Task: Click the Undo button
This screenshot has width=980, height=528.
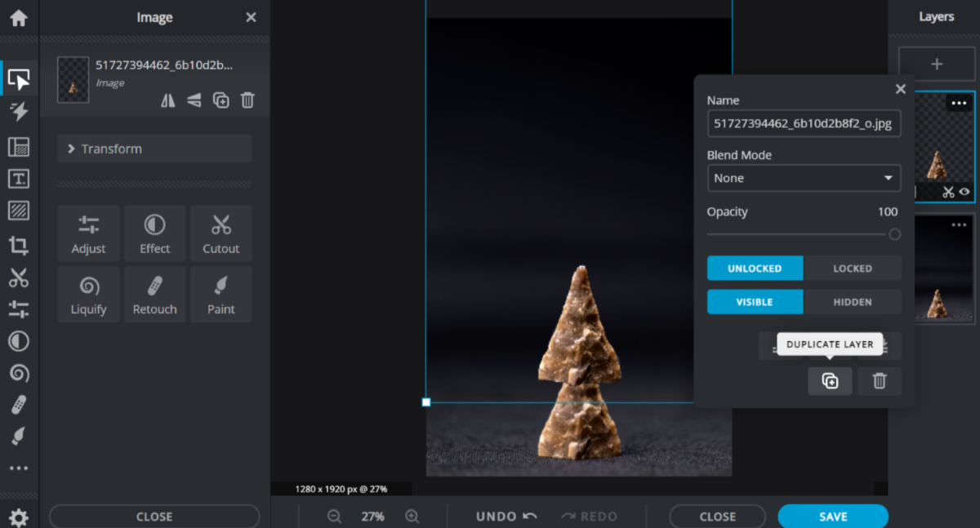Action: 506,517
